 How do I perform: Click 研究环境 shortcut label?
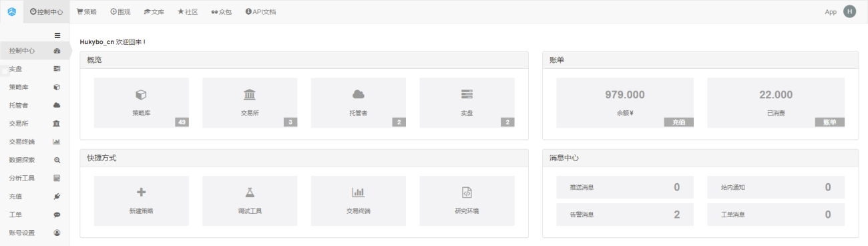point(467,211)
